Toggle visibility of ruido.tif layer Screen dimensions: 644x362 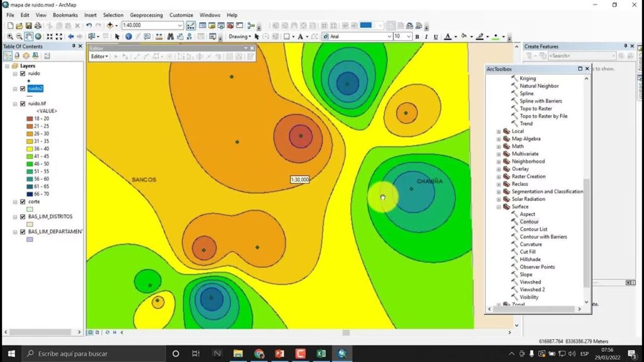(23, 104)
